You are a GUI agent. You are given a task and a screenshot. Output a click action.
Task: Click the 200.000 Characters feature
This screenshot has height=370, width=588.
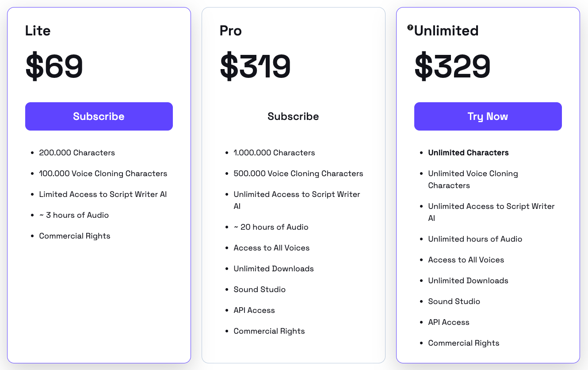(77, 153)
